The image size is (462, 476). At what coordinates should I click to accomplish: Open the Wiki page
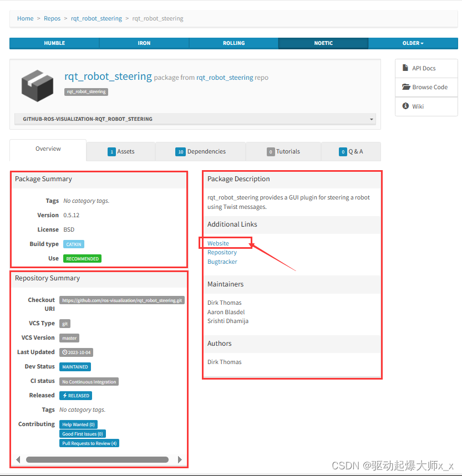click(426, 106)
